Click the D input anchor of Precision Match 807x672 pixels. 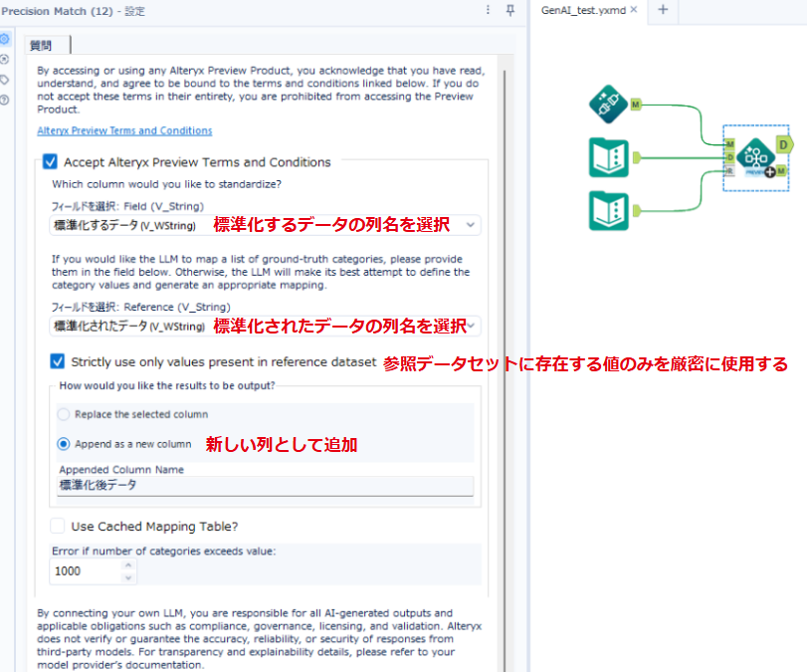[729, 157]
